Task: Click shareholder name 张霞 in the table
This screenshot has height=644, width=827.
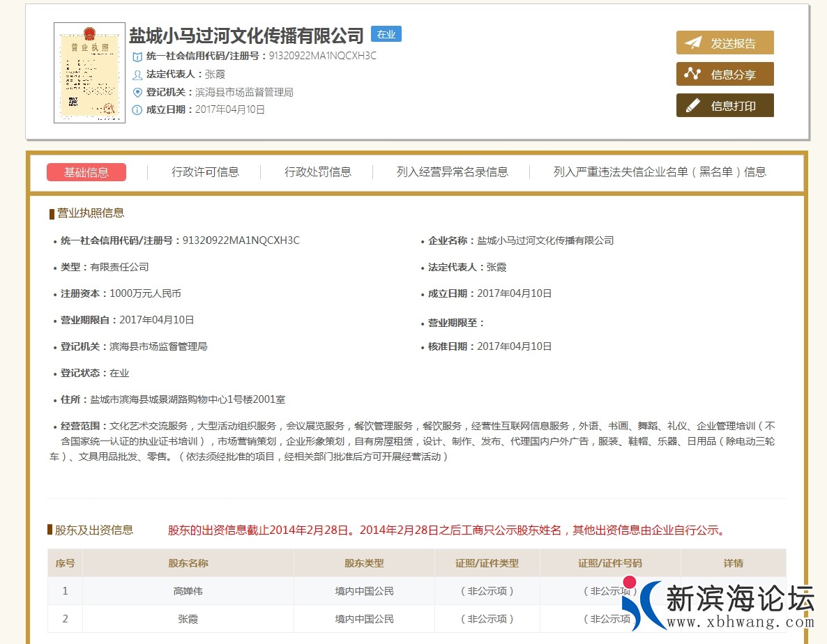Action: [x=187, y=618]
